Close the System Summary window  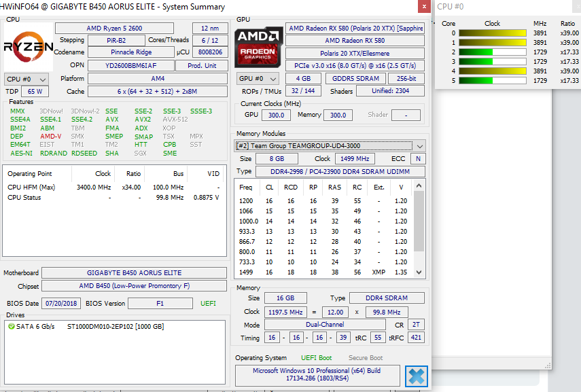(x=424, y=6)
